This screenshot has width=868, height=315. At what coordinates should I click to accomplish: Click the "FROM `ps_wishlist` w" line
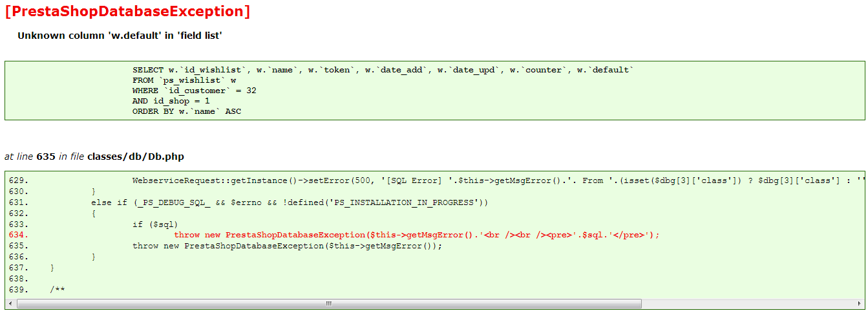(184, 80)
